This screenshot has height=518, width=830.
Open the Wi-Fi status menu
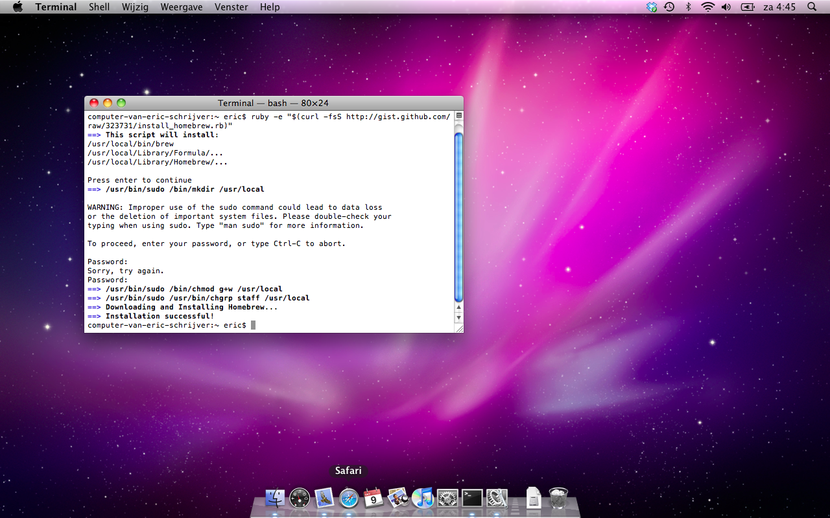tap(707, 7)
